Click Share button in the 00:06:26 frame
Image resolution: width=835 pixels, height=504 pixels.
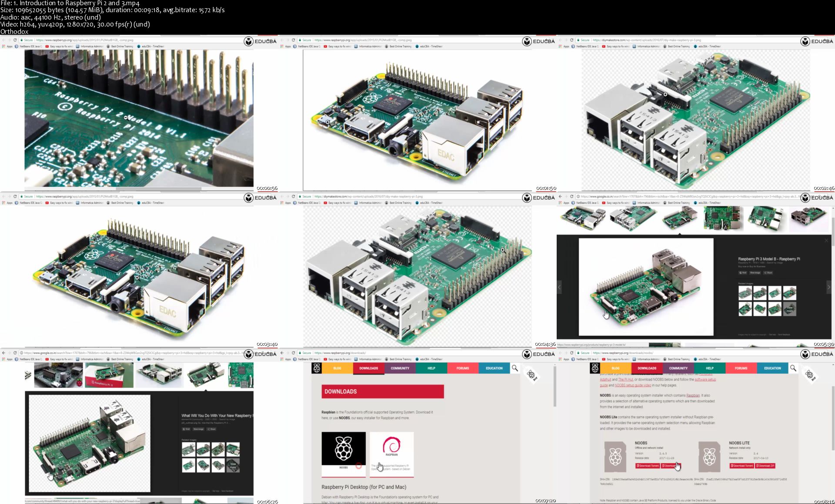coord(211,429)
